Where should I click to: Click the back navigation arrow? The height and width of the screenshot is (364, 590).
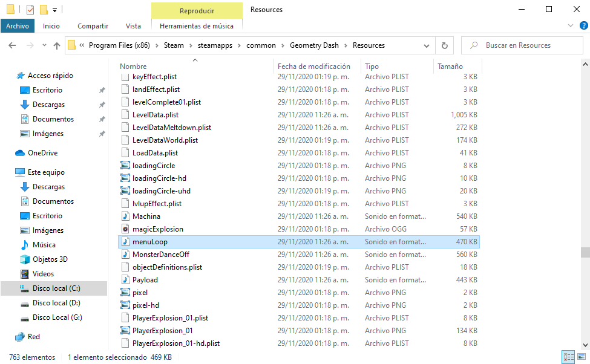(x=12, y=45)
